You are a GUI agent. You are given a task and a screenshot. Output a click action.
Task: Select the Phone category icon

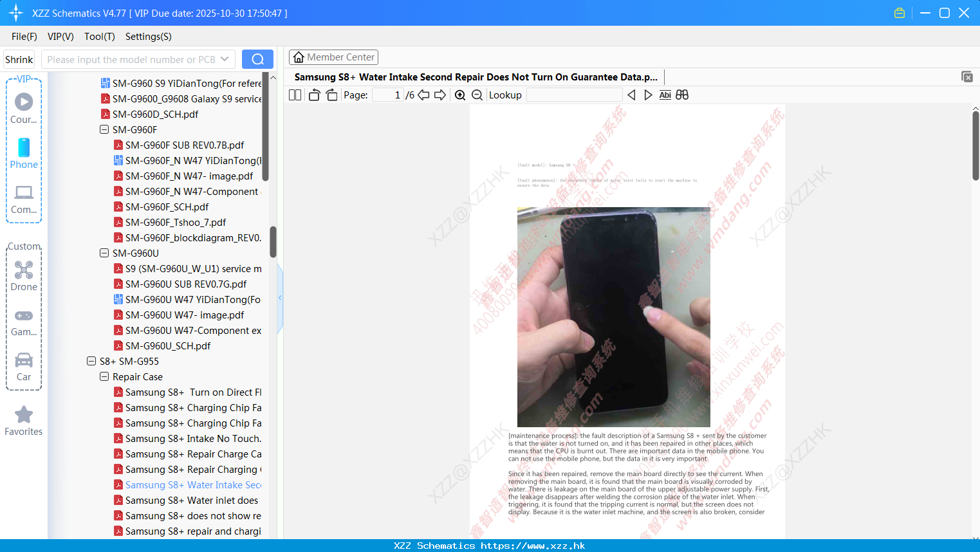click(24, 153)
